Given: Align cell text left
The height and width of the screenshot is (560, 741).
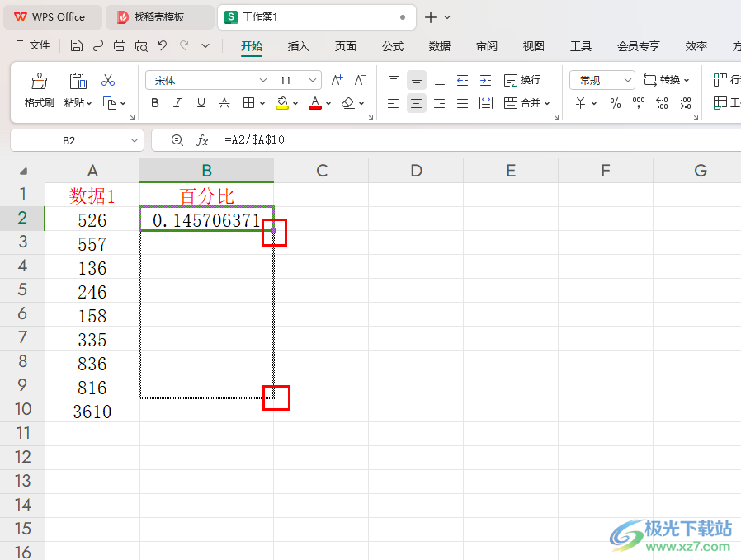Looking at the screenshot, I should (393, 103).
